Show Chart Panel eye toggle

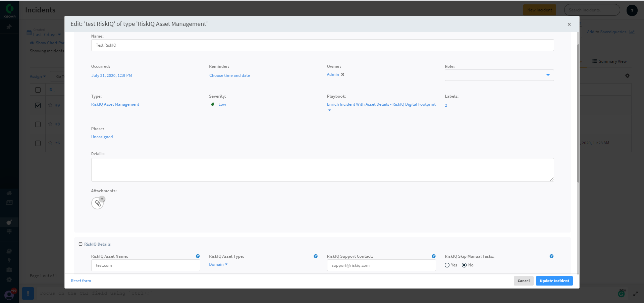pos(32,43)
